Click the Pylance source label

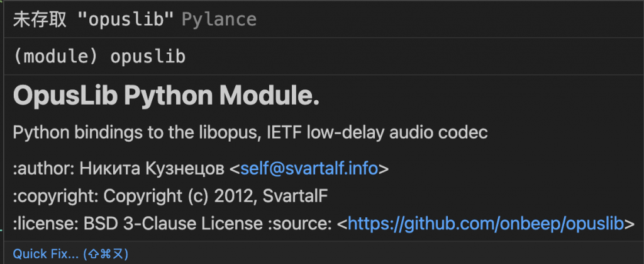tap(218, 20)
